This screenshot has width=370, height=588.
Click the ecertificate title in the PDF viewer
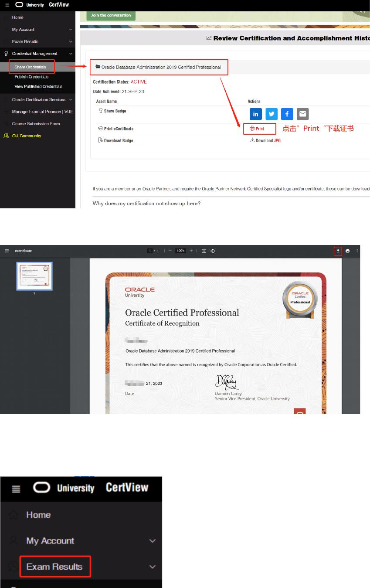[x=23, y=251]
